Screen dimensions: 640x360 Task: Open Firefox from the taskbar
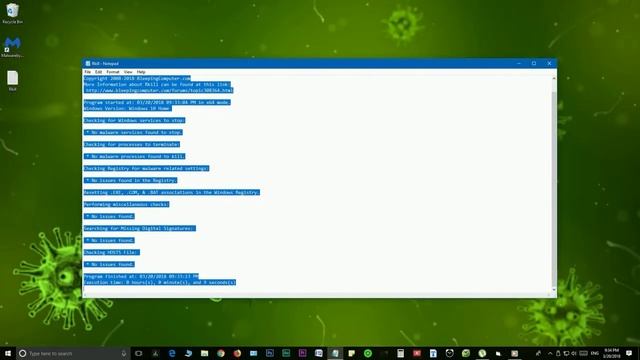237,353
